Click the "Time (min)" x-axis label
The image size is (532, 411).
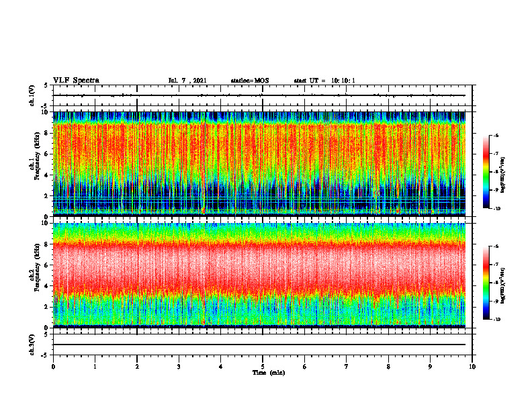coord(269,373)
